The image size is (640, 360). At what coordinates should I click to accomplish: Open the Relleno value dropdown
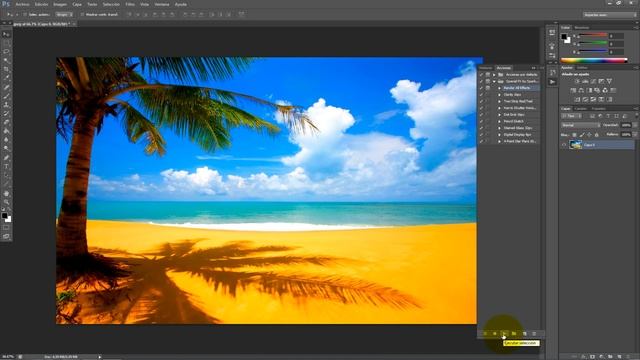[634, 134]
